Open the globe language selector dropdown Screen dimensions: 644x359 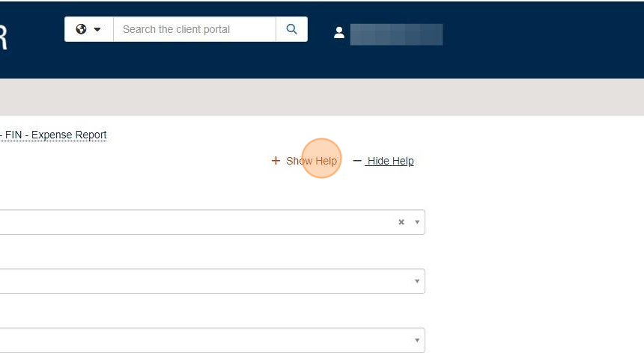point(88,29)
